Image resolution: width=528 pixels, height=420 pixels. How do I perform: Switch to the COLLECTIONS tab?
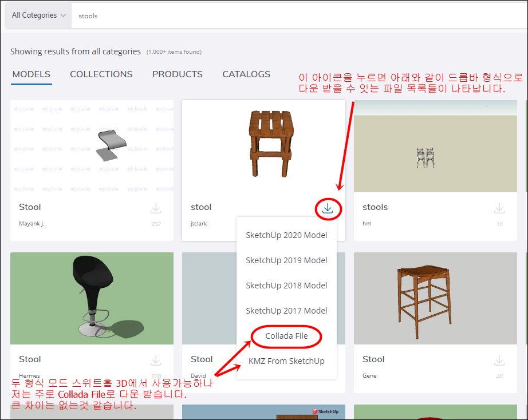coord(101,74)
